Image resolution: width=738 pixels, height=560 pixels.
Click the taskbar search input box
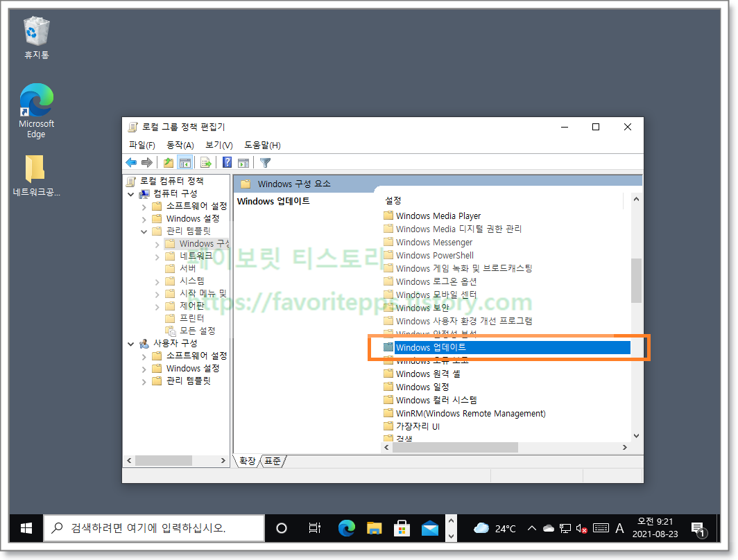point(154,528)
